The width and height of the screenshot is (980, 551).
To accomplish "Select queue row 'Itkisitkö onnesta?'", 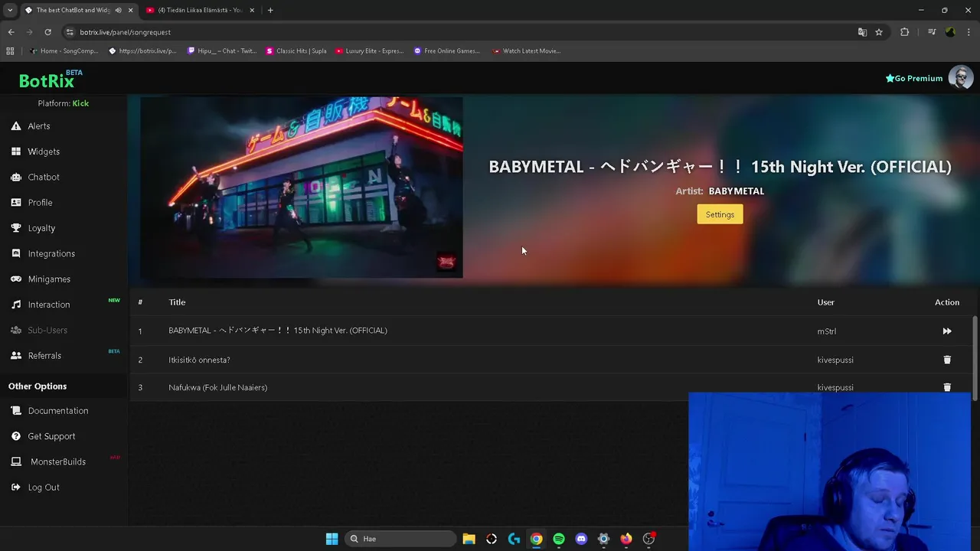I will [x=551, y=360].
